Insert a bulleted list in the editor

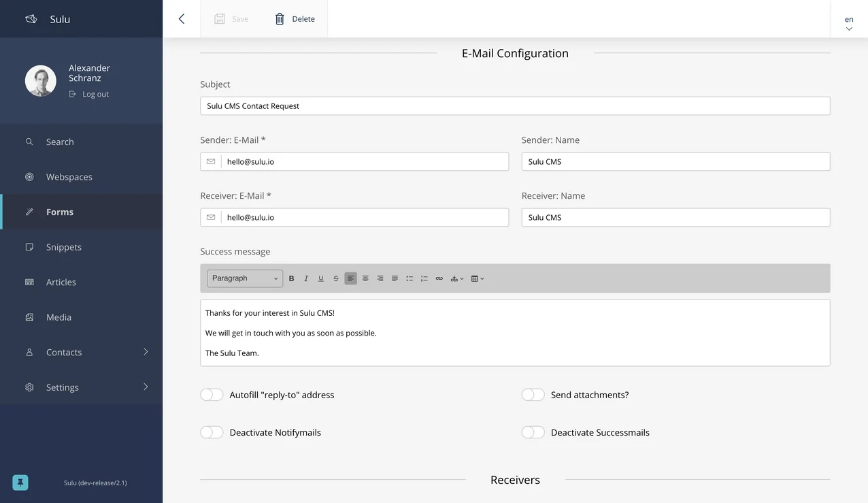(410, 278)
